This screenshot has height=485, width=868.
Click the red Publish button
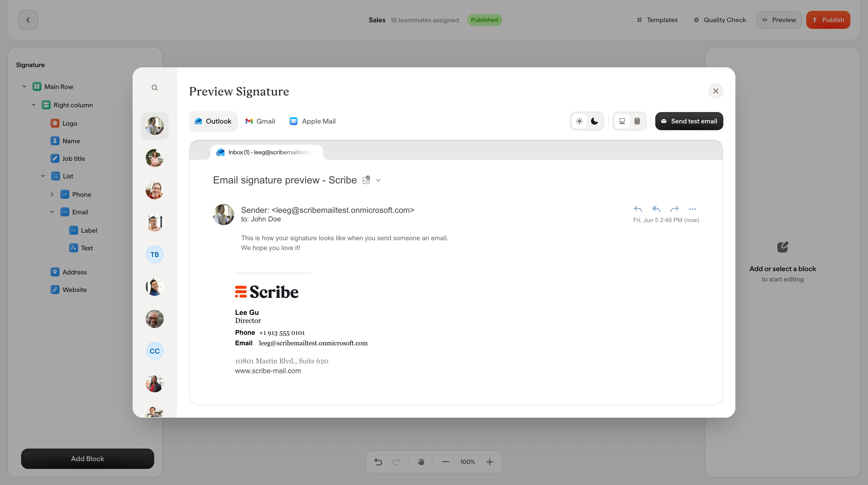(828, 20)
